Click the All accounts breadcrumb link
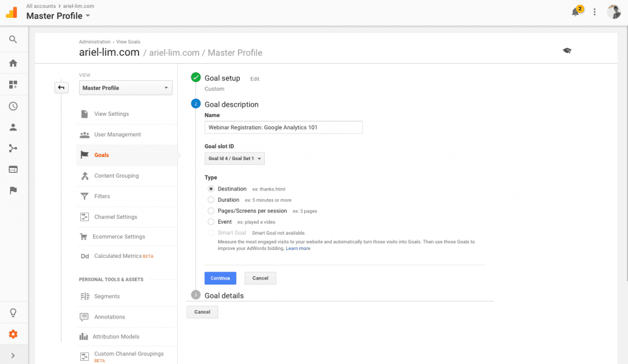Screen dimensions: 628x364 click(41, 6)
